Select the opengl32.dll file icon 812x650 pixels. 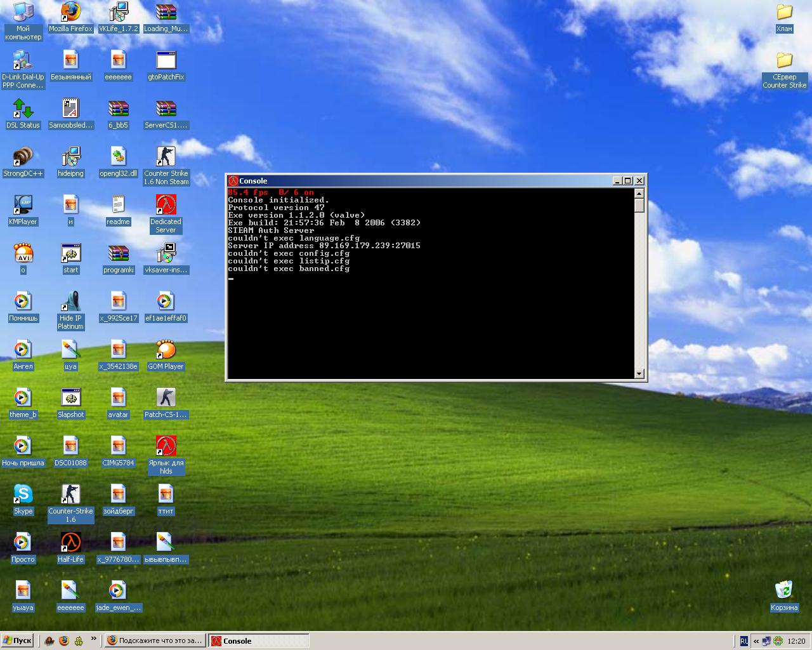119,162
